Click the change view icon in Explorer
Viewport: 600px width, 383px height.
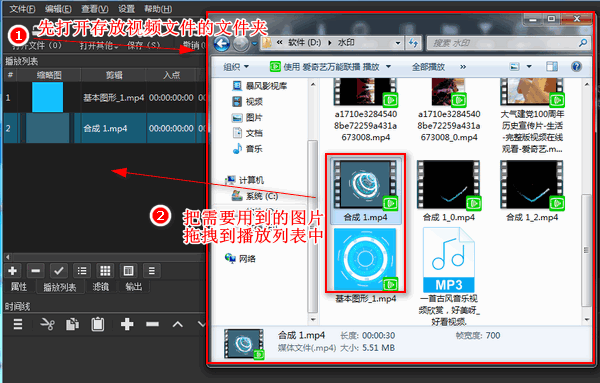[515, 67]
